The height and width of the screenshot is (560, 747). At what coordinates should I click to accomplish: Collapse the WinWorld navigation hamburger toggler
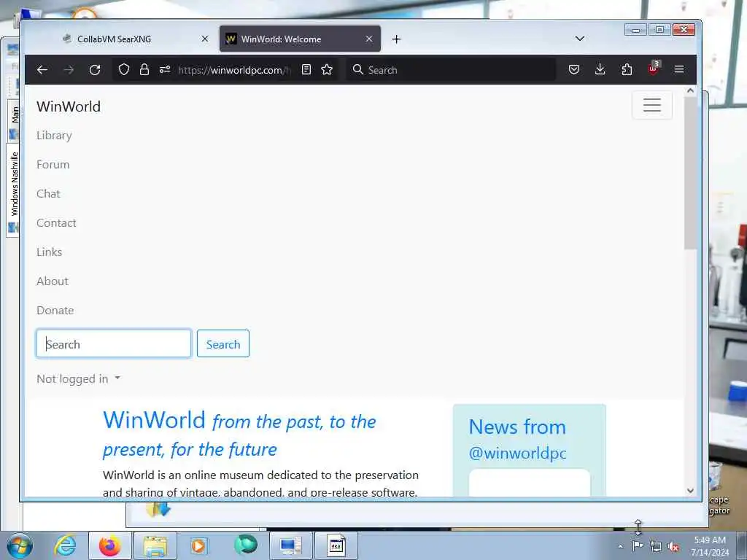pyautogui.click(x=652, y=105)
